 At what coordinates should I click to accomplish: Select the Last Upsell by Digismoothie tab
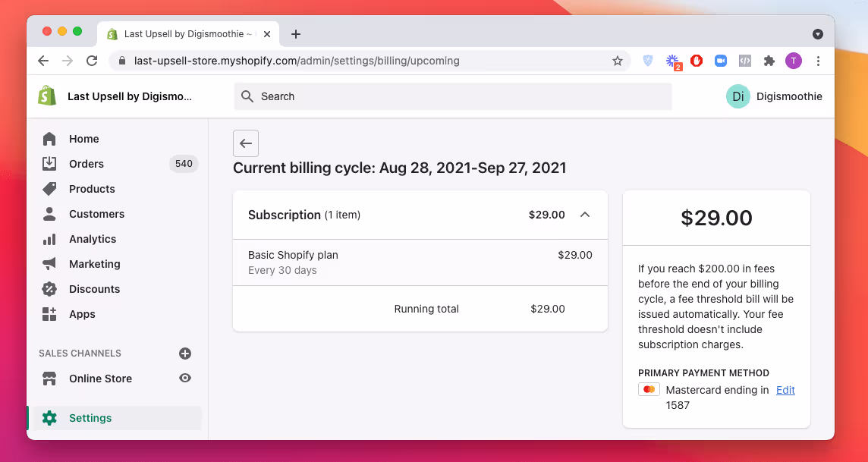tap(188, 34)
